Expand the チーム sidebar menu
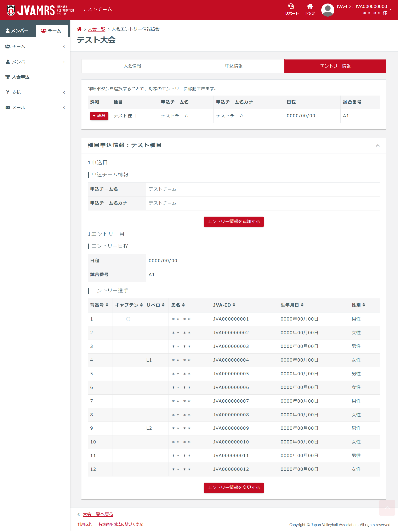 35,46
